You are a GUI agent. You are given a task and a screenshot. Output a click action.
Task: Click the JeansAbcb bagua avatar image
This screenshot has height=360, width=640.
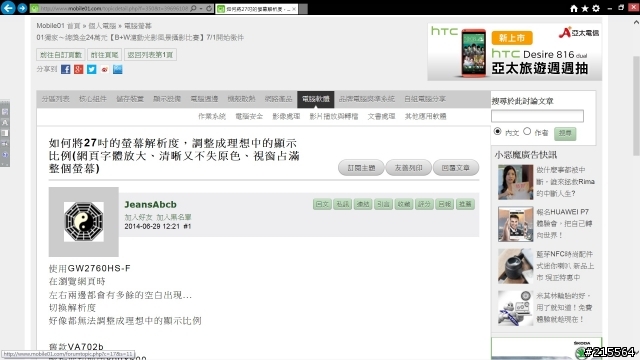tap(84, 222)
